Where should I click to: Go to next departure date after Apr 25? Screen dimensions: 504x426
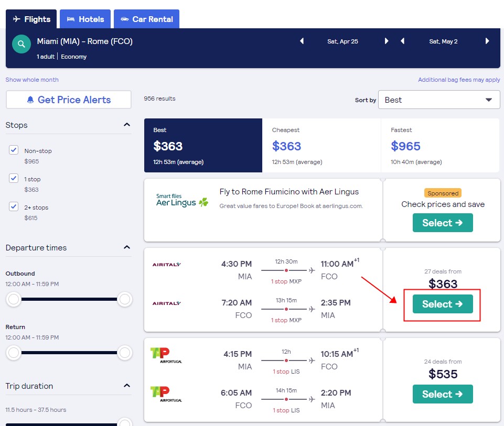point(387,41)
